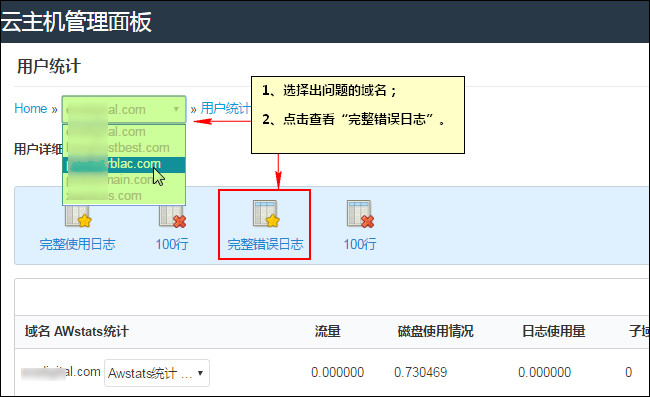
Task: Click the 磁盘使用情况 column header
Action: pos(435,331)
